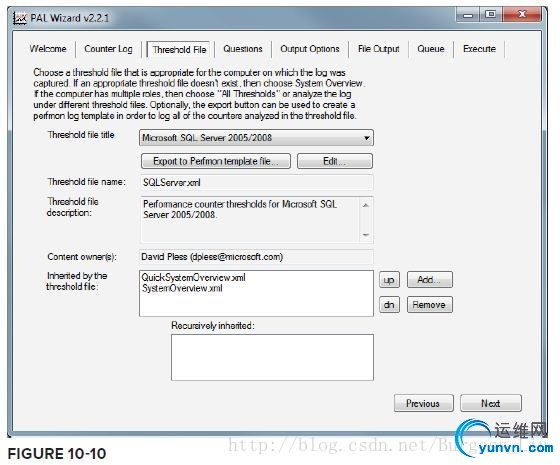The image size is (560, 465).
Task: Click the PAL Wizard title bar icon
Action: click(20, 18)
